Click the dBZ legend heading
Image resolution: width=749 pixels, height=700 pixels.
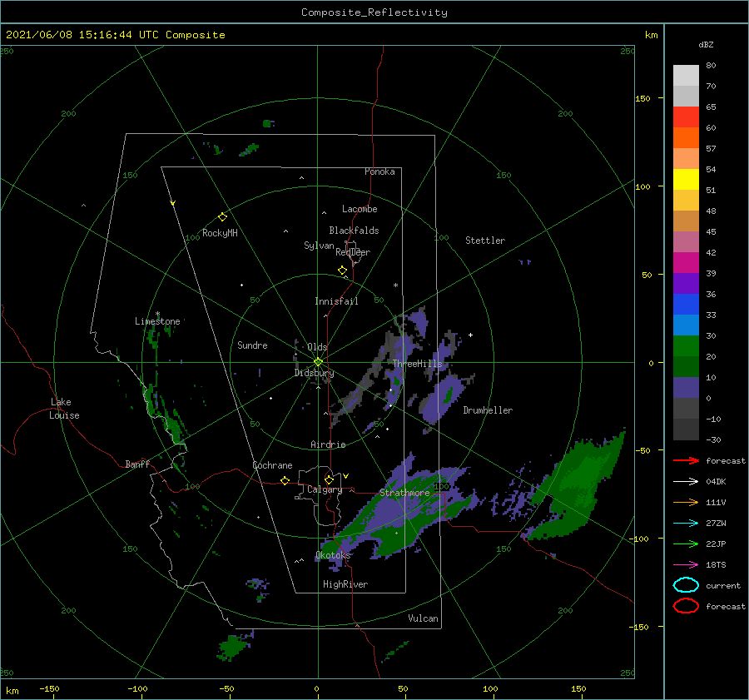(706, 44)
